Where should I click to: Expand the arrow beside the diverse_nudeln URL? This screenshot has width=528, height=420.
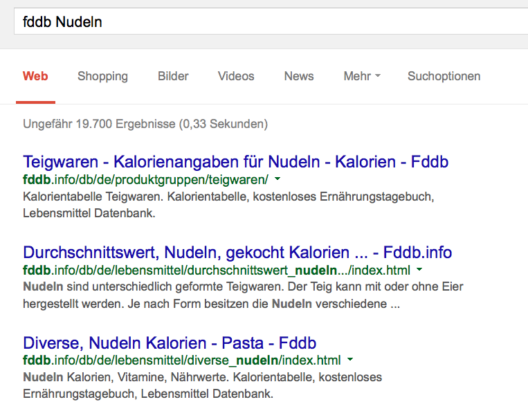click(x=351, y=360)
